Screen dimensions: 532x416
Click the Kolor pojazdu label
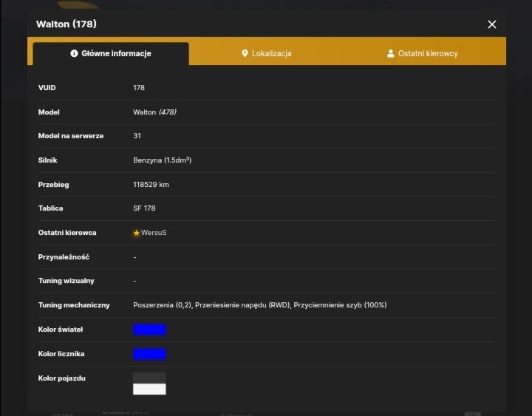[62, 378]
